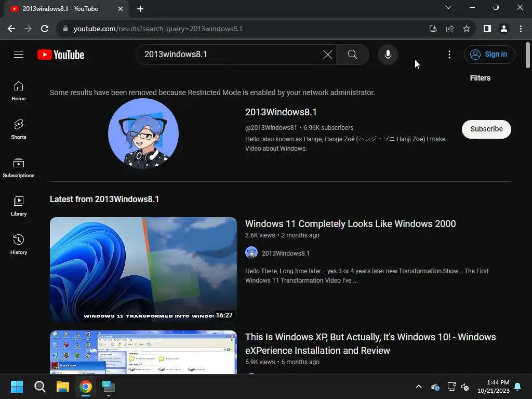The height and width of the screenshot is (399, 532).
Task: Click the @2013Windows81 handle text
Action: pyautogui.click(x=271, y=128)
